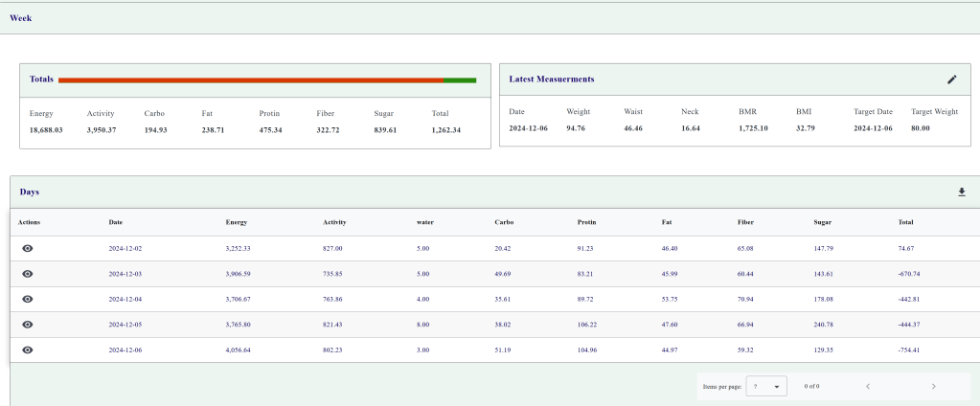Sort by the Energy column header
Viewport: 980px width, 406px height.
click(236, 222)
